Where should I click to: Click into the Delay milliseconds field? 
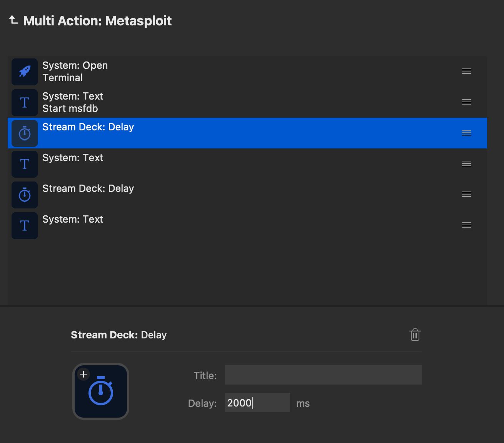[257, 403]
